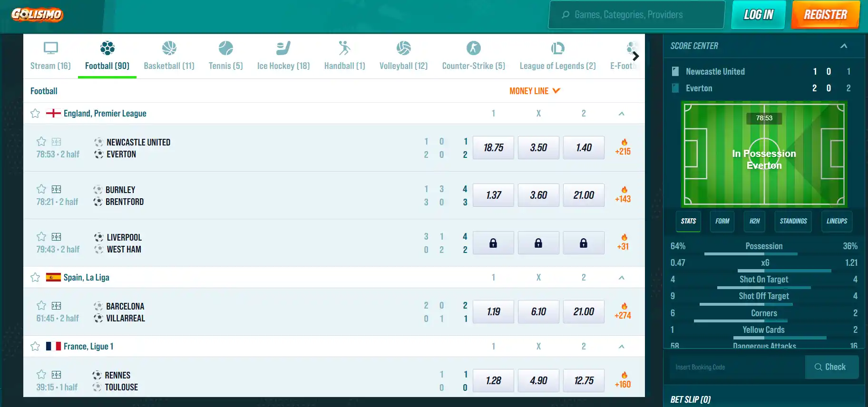Choose the Ice Hockey category icon
This screenshot has height=407, width=868.
point(283,48)
